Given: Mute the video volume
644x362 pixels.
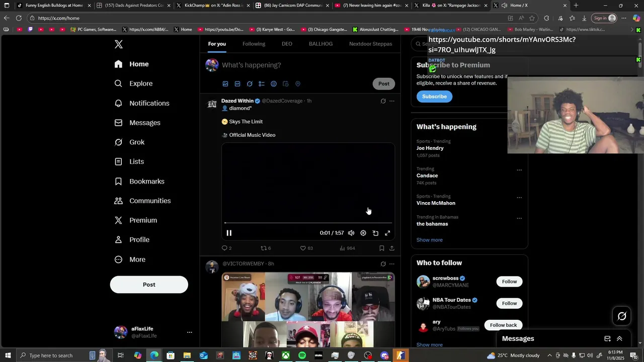Looking at the screenshot, I should pyautogui.click(x=351, y=233).
